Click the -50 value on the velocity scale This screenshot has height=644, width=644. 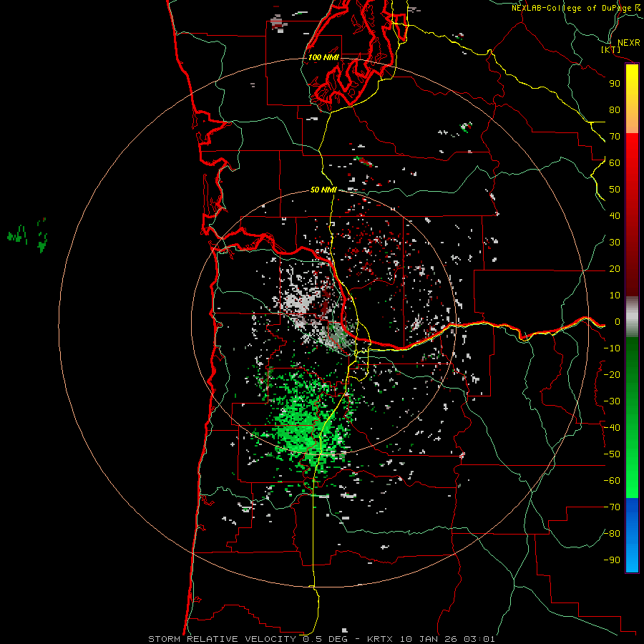612,454
